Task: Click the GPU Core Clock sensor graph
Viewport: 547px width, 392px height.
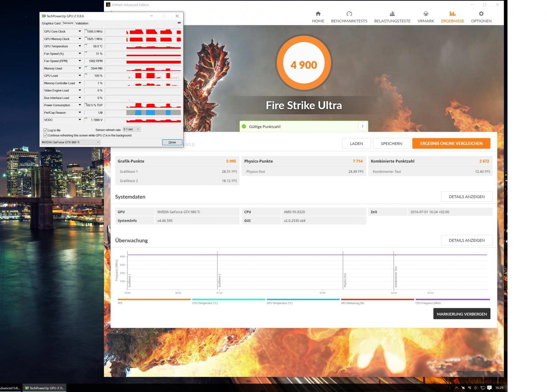Action: [x=143, y=31]
